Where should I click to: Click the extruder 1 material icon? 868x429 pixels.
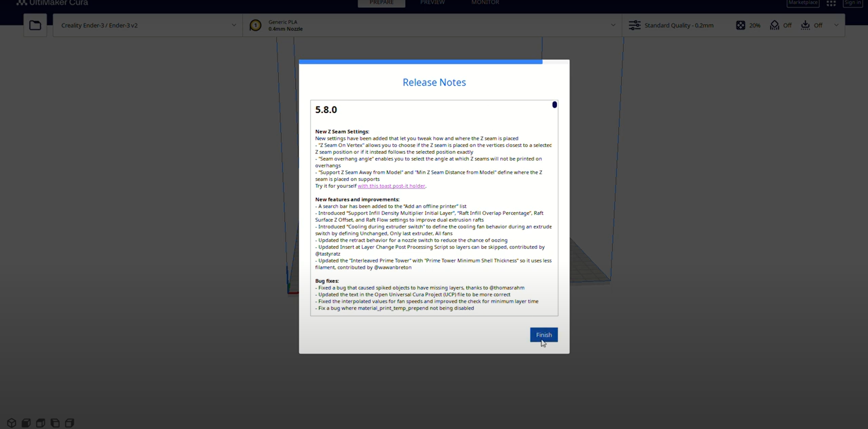point(255,25)
